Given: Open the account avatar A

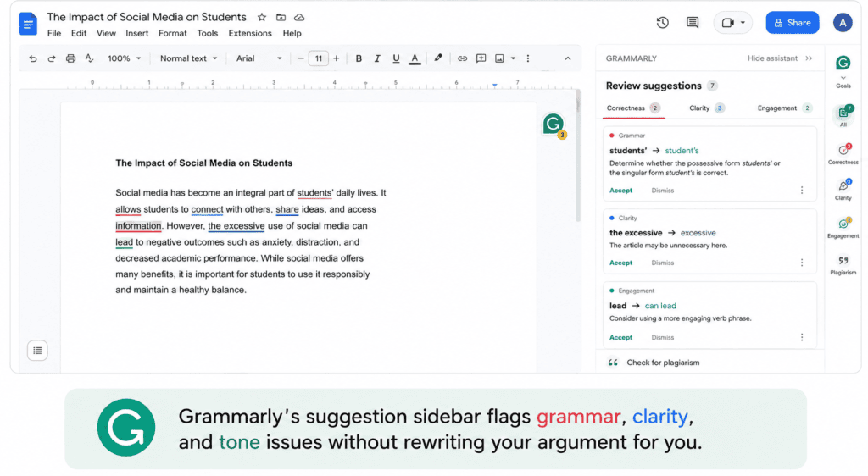Looking at the screenshot, I should [x=843, y=23].
